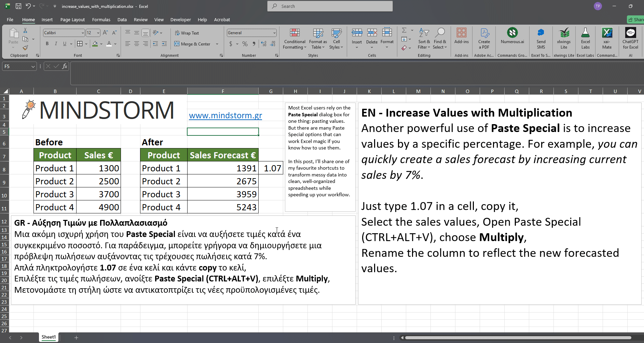Click the Create a PDF icon
644x343 pixels.
(x=484, y=39)
